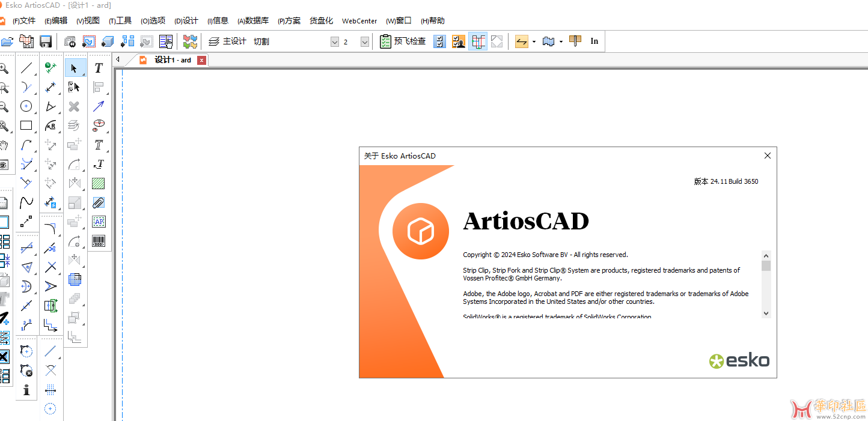Toggle the checklist with person button
This screenshot has width=868, height=421.
[459, 41]
